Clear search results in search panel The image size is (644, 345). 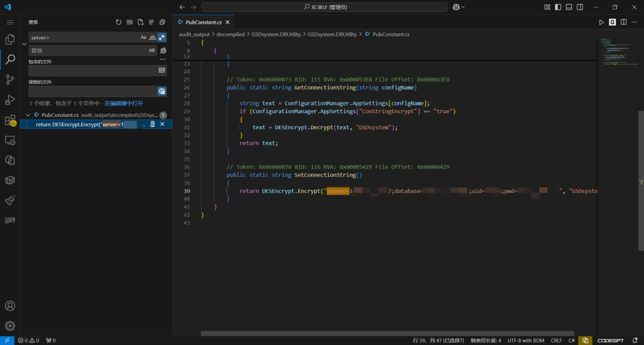[x=129, y=22]
